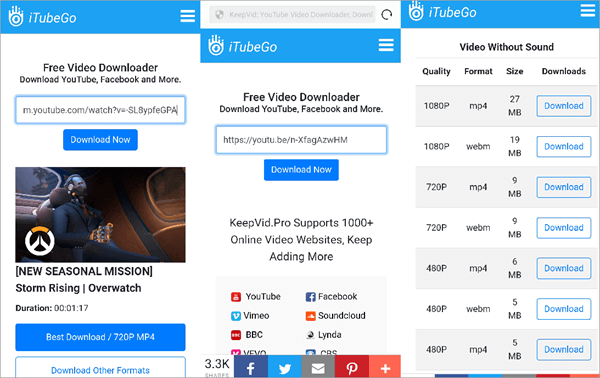Viewport: 600px width, 378px height.
Task: Download the 480P mp4 5 MB video
Action: (564, 349)
